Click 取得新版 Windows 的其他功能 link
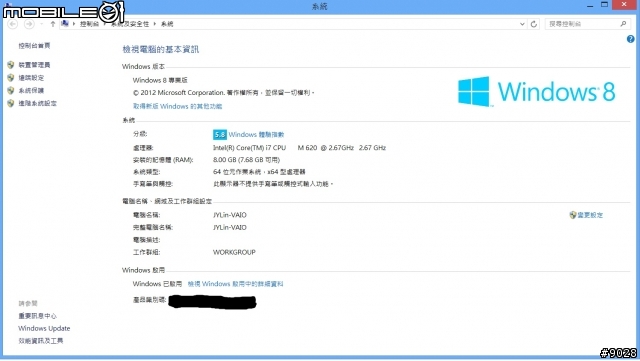This screenshot has width=640, height=361. (x=177, y=106)
